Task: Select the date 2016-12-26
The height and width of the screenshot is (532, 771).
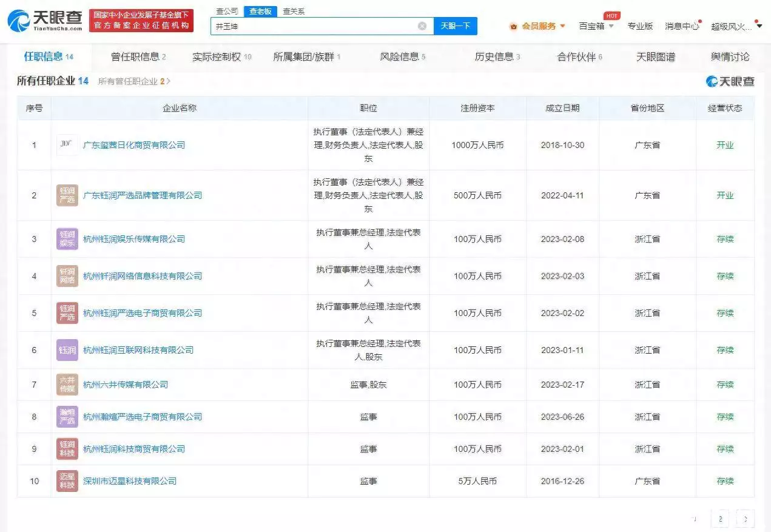Action: pos(562,481)
